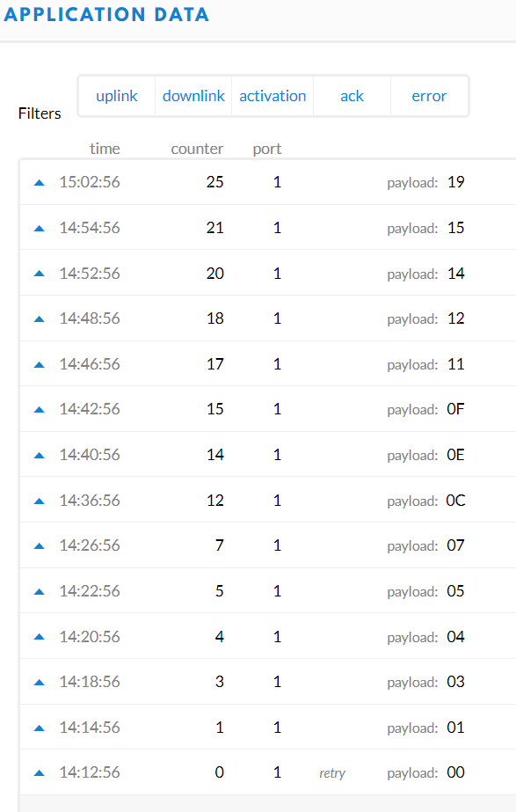Viewport: 516px width, 812px height.
Task: Click uplink arrow icon for 14:36:56 entry
Action: click(39, 501)
